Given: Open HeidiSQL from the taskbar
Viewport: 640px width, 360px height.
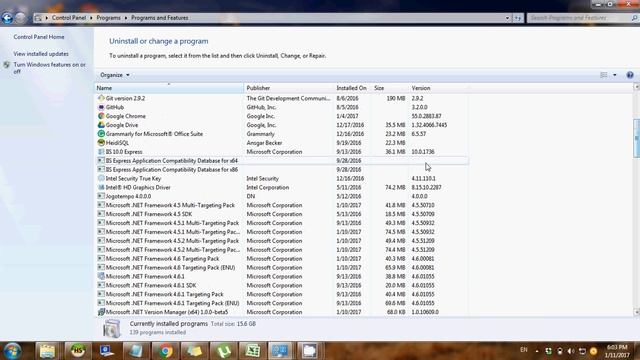Looking at the screenshot, I should pyautogui.click(x=78, y=351).
